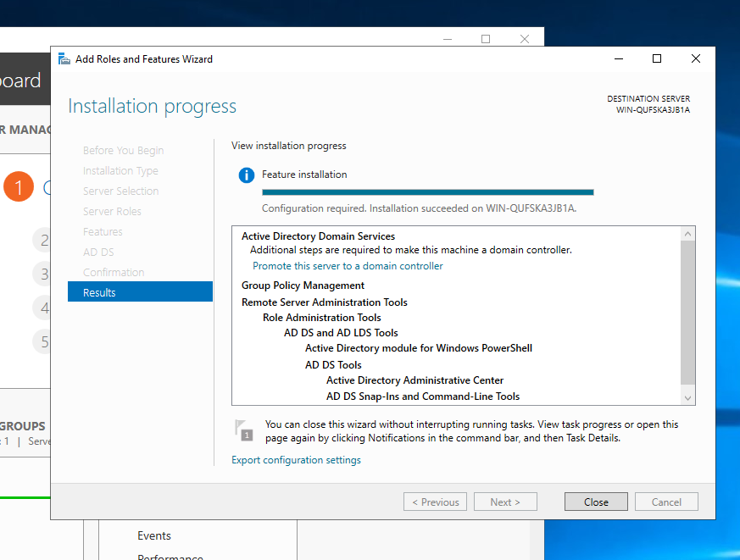Click Active Directory Domain Services heading
Screen dimensions: 740x560
tap(318, 236)
